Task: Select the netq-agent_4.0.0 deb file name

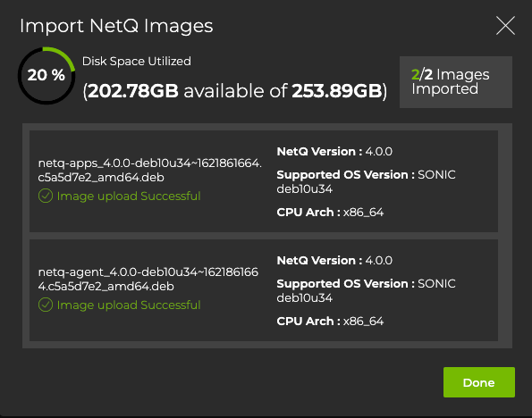Action: [x=148, y=279]
